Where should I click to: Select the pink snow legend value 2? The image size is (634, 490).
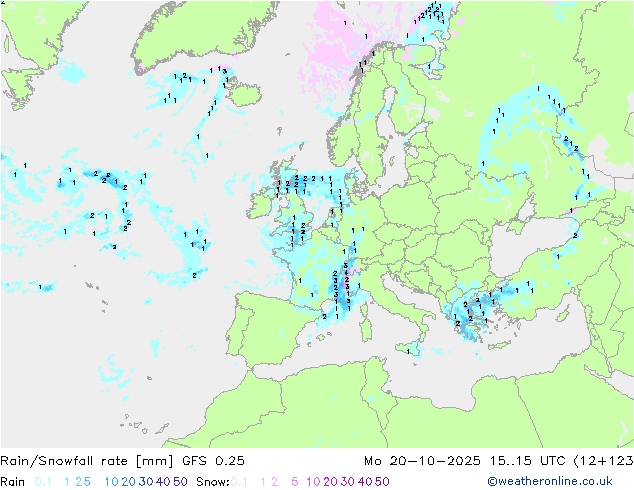click(275, 482)
